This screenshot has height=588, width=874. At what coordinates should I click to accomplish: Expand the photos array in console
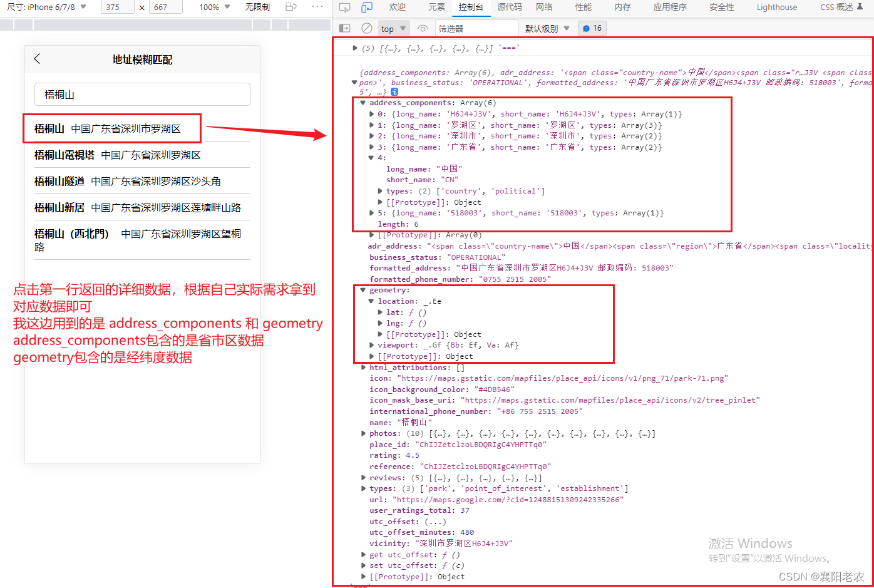(x=363, y=433)
